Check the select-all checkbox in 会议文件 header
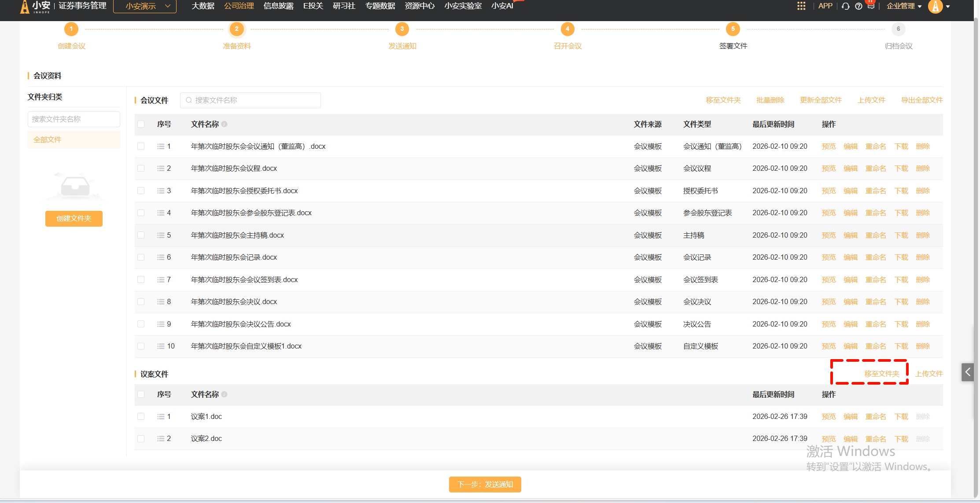The height and width of the screenshot is (503, 980). (141, 124)
